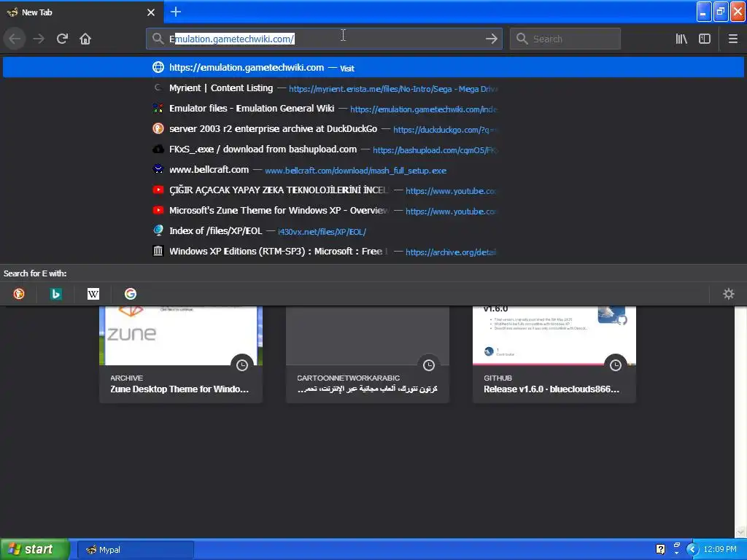Click the 12:09 PM clock
This screenshot has width=747, height=560.
pos(720,550)
